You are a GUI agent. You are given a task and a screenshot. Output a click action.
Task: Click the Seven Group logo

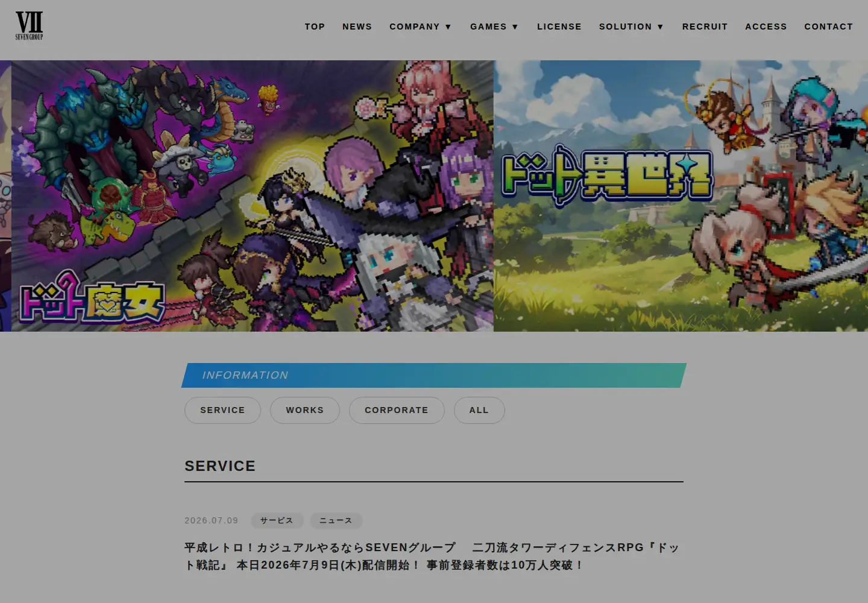[x=29, y=26]
